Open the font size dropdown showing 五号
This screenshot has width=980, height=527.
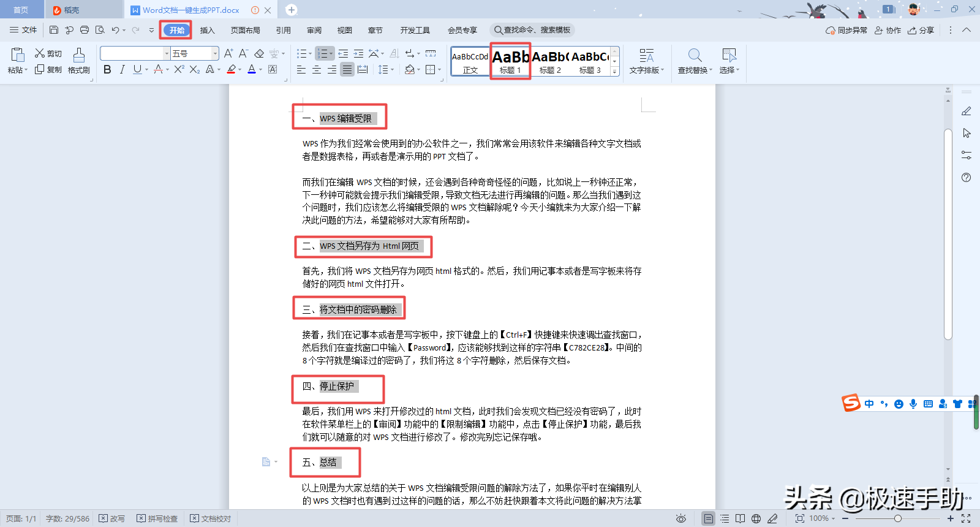pos(215,54)
